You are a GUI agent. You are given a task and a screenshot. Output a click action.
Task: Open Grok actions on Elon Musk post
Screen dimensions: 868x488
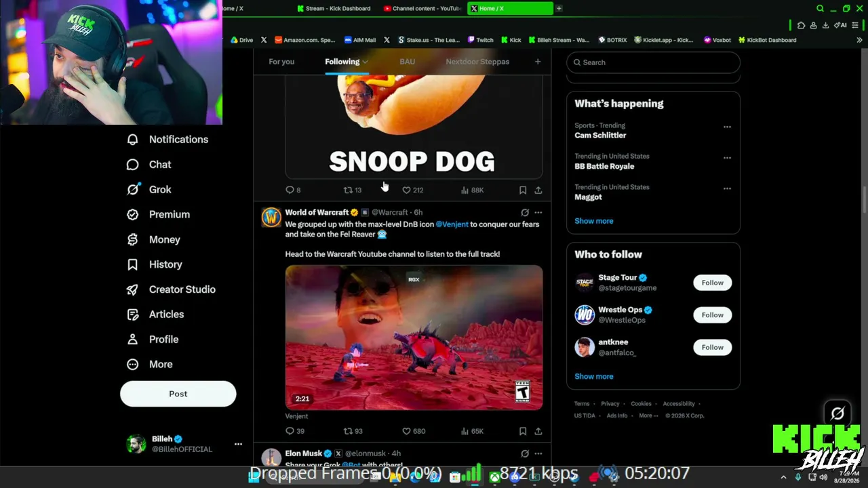pos(525,453)
